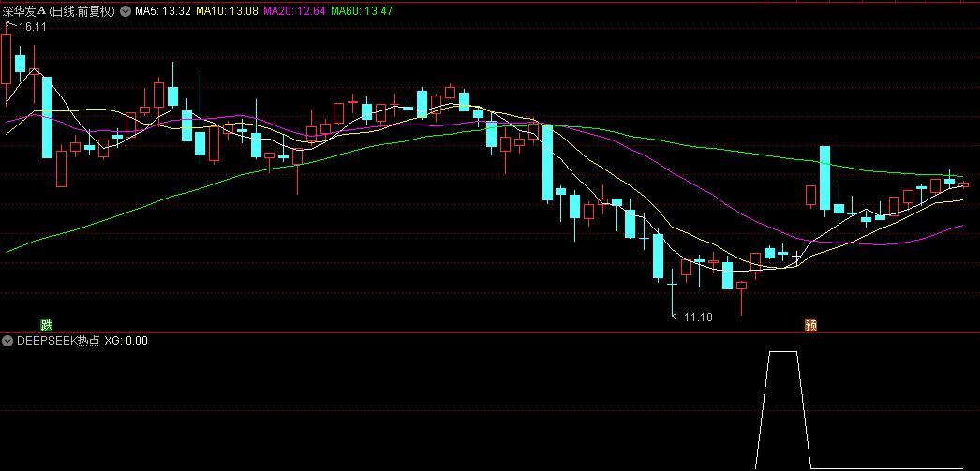
Task: Click the green 跌 marker icon
Action: point(46,325)
